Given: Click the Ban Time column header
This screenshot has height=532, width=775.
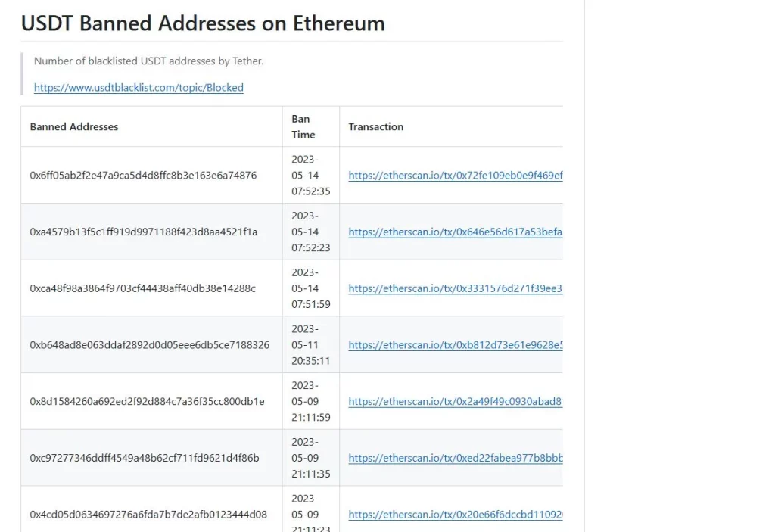Looking at the screenshot, I should click(303, 126).
